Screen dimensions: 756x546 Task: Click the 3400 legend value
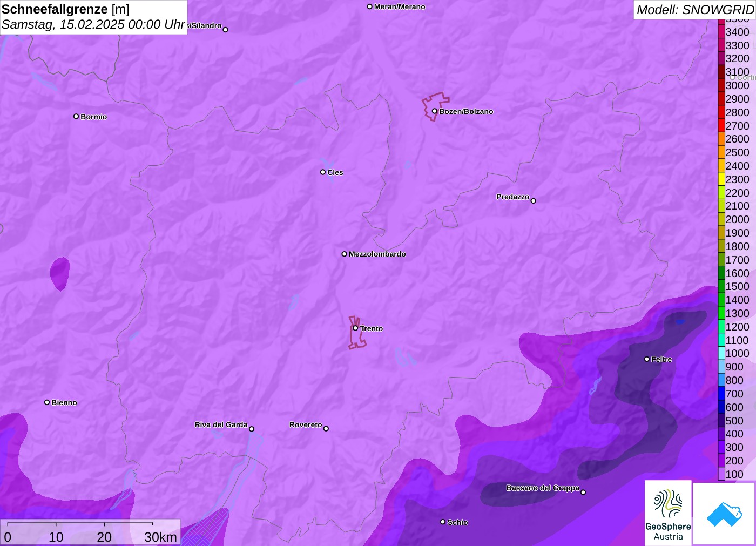tap(738, 32)
